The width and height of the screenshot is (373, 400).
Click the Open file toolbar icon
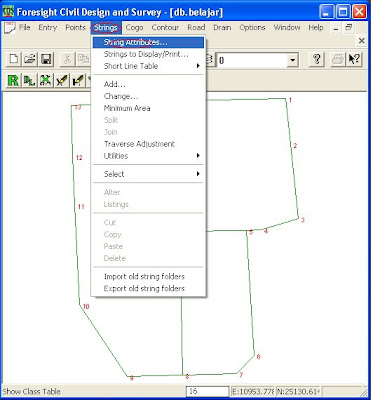[30, 60]
